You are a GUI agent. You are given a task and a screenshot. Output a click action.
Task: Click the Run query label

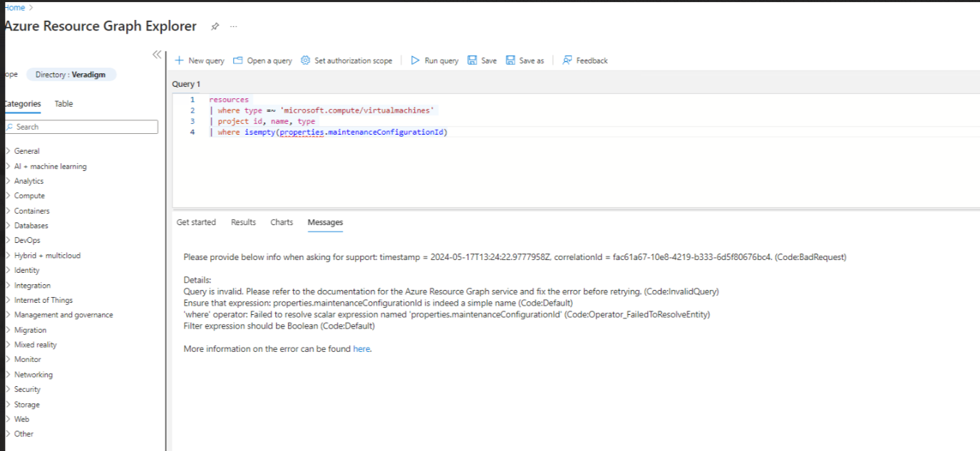click(441, 61)
